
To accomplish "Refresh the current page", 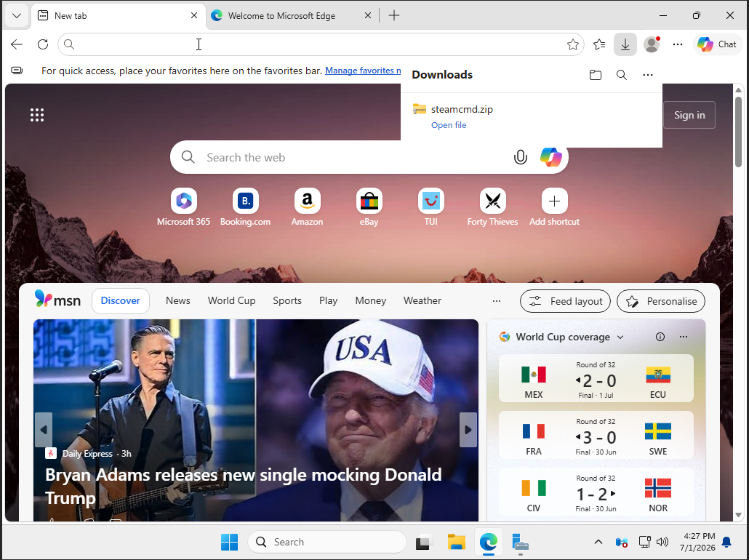I will tap(43, 44).
